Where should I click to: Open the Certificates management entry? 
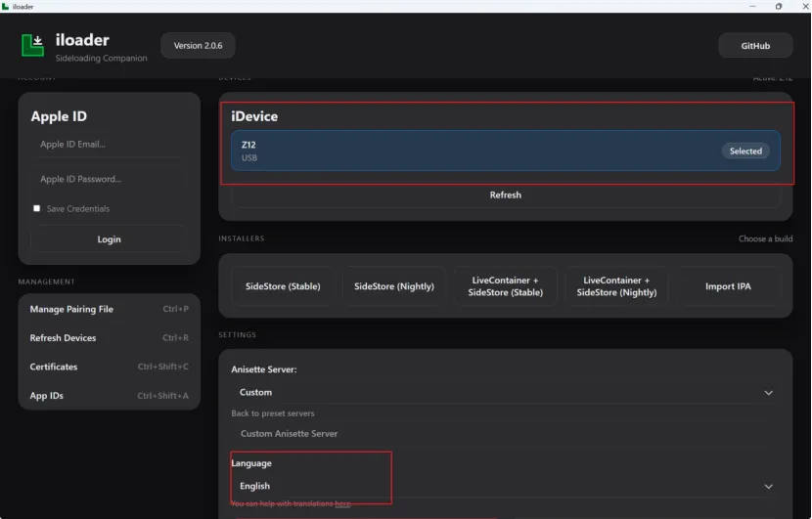(x=109, y=367)
